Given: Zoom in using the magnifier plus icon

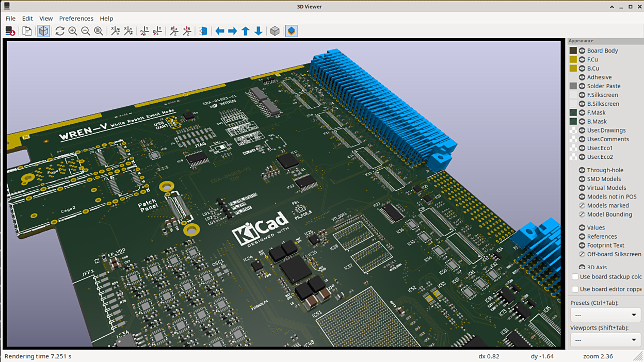Looking at the screenshot, I should tap(73, 31).
